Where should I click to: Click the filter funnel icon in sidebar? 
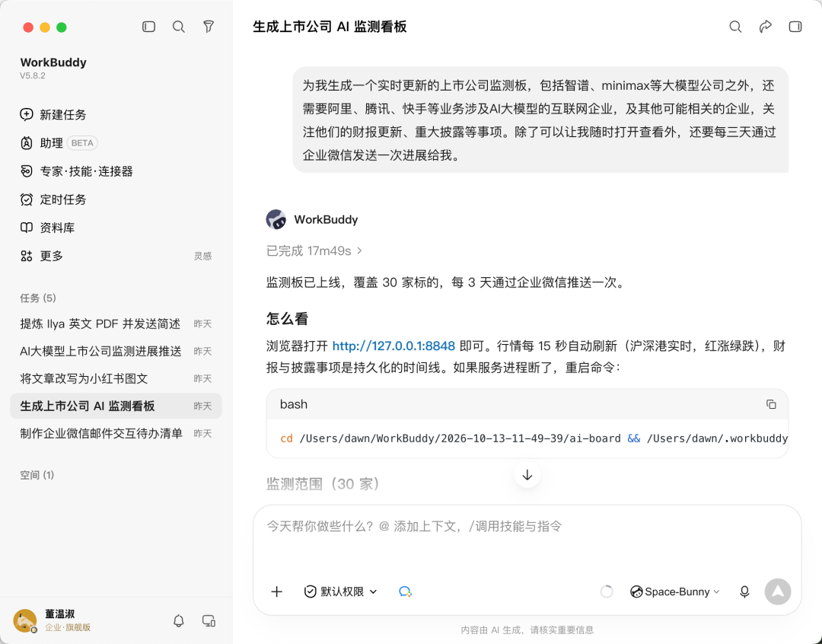(209, 27)
